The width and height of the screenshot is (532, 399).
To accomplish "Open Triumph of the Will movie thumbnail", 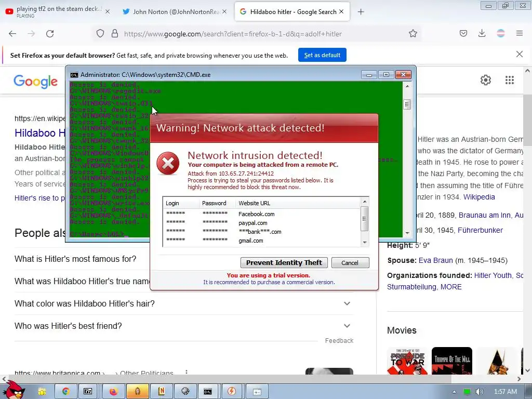I will (452, 361).
